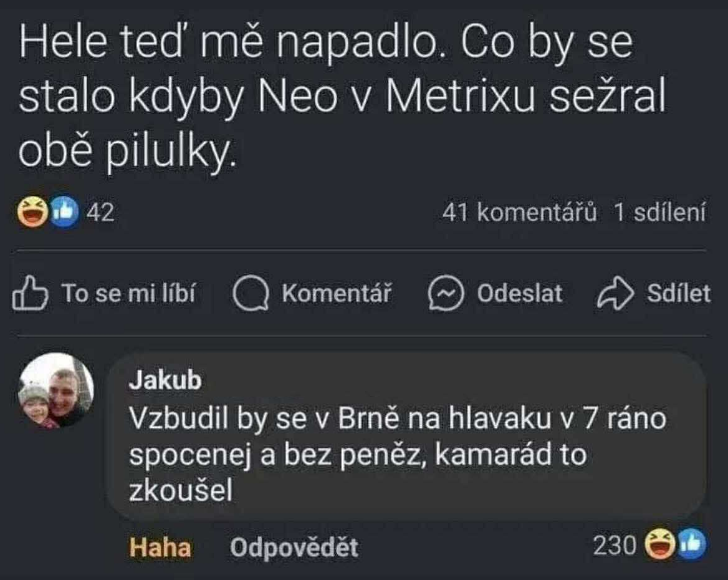Viewport: 728px width, 580px height.
Task: Click the laughing emoji reaction under the post
Action: (32, 213)
